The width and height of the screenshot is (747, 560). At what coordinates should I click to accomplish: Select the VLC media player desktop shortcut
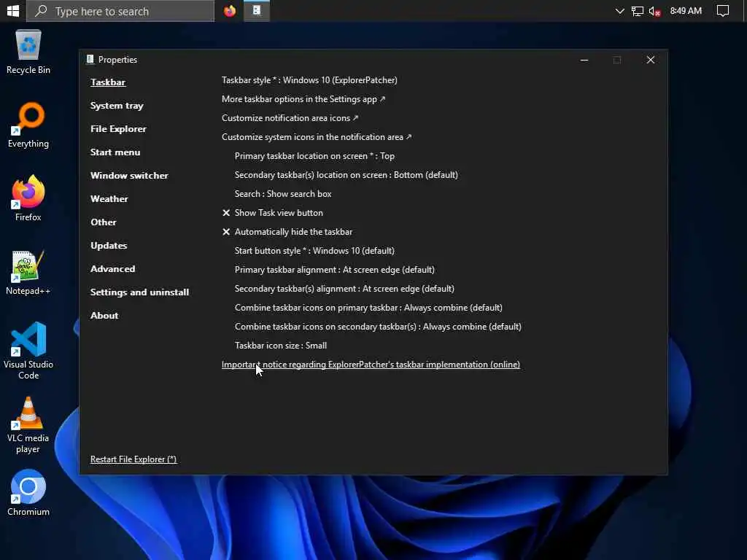pyautogui.click(x=28, y=425)
